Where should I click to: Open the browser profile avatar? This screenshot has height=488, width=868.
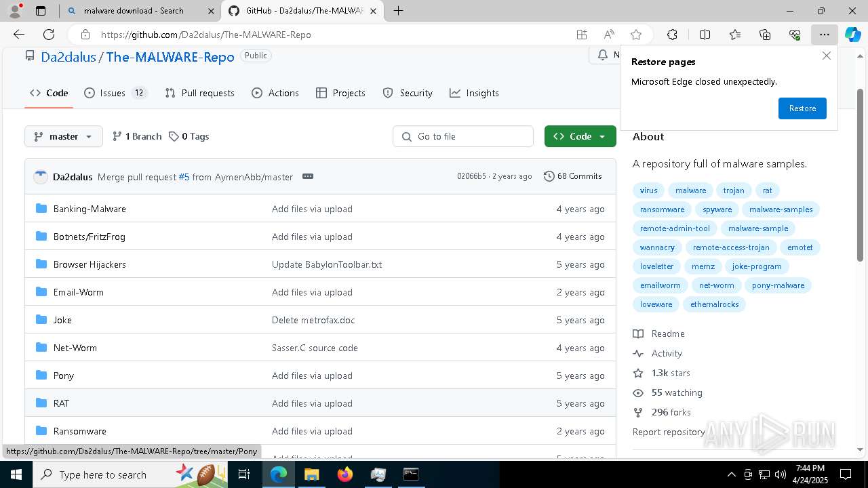tap(15, 11)
